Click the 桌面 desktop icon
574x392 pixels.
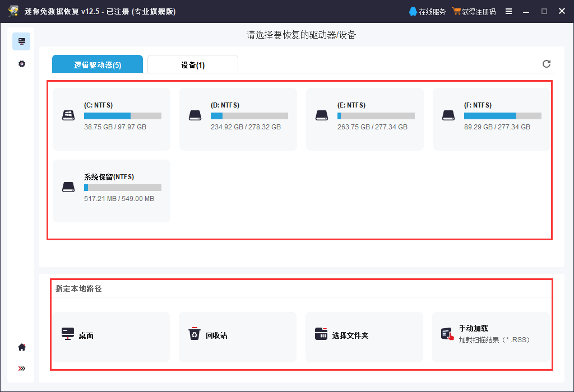68,334
